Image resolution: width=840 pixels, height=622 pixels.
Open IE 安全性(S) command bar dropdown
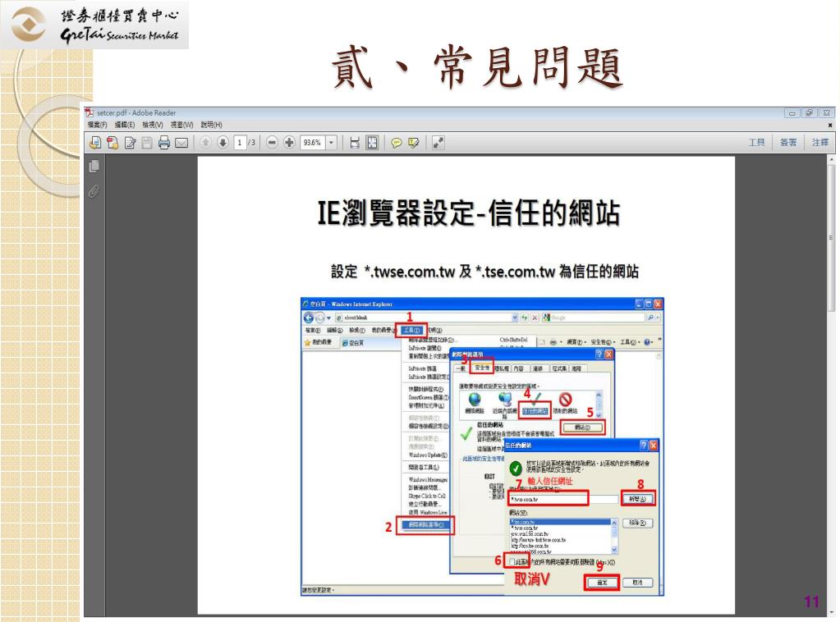click(604, 342)
